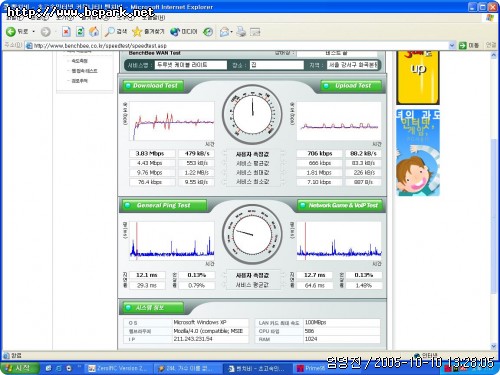Viewport: 500px width, 375px height.
Task: Select the IP address 211.243.231.54
Action: pos(193,339)
